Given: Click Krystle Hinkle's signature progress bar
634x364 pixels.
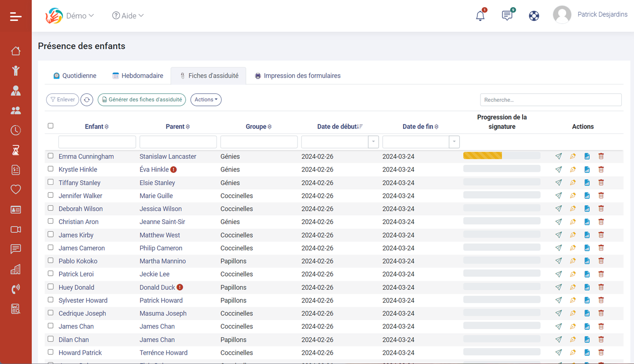Looking at the screenshot, I should (502, 169).
